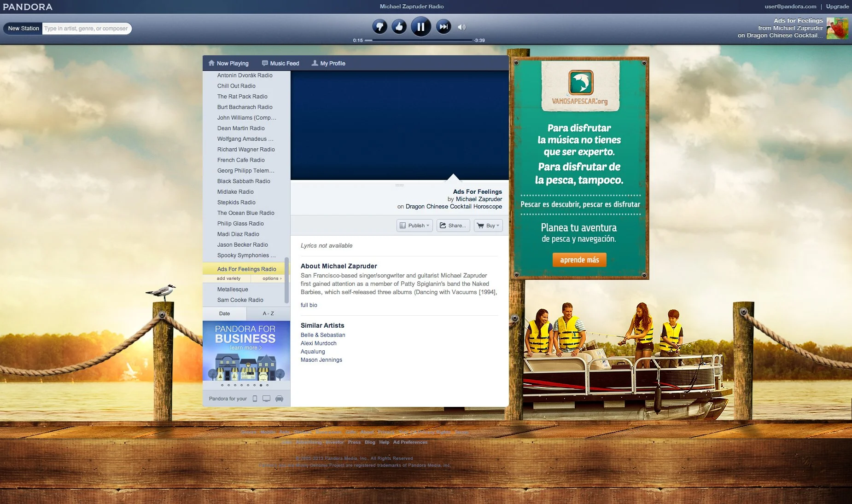Viewport: 852px width, 504px height.
Task: Select Ads For Feelings Radio station
Action: tap(246, 269)
